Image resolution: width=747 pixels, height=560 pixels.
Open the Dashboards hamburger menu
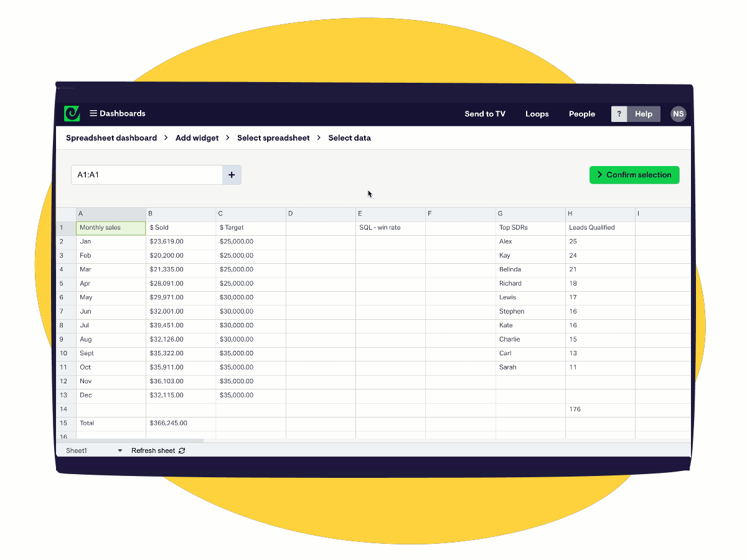point(93,113)
